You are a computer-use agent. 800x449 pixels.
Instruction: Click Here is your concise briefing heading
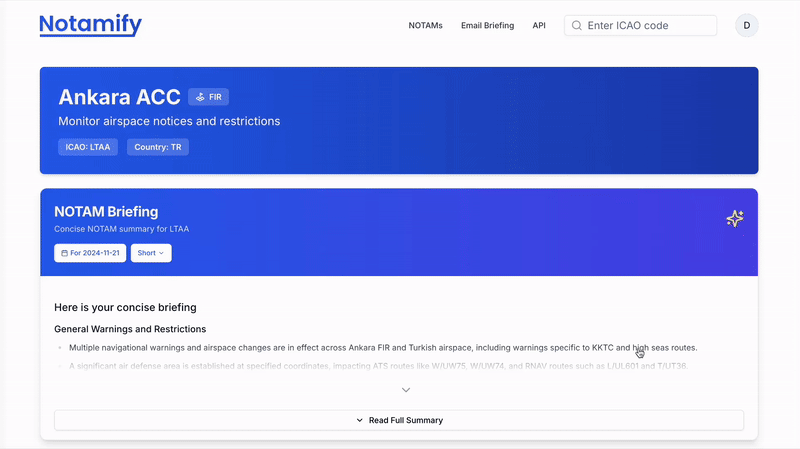(x=125, y=308)
